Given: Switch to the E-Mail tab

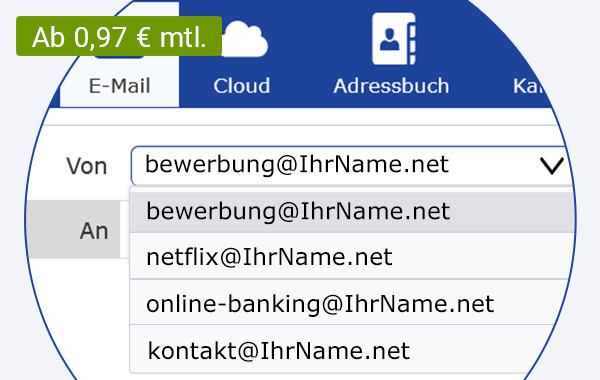Looking at the screenshot, I should 119,86.
